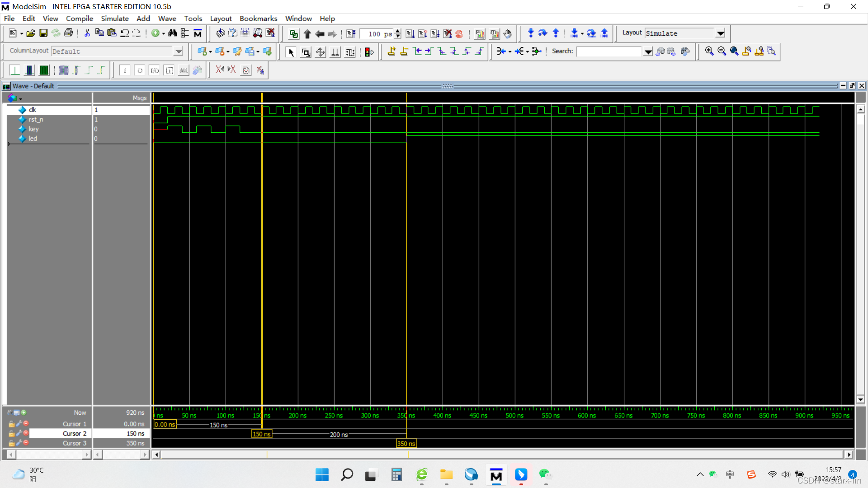Click the Step Out up-arrow icon

click(556, 33)
